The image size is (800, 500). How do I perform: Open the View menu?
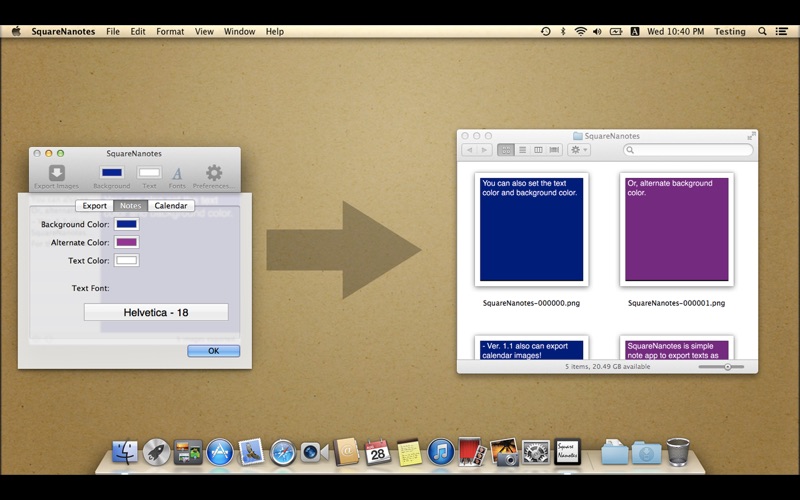click(x=204, y=31)
